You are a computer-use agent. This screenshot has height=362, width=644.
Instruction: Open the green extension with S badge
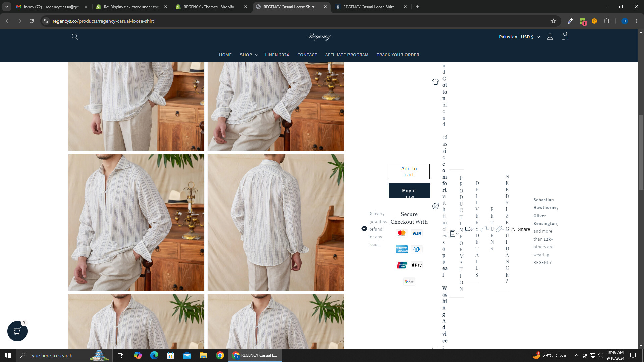coord(582,22)
